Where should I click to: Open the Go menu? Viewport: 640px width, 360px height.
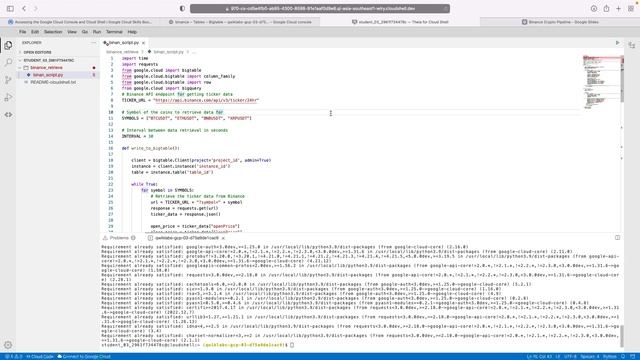tap(84, 32)
